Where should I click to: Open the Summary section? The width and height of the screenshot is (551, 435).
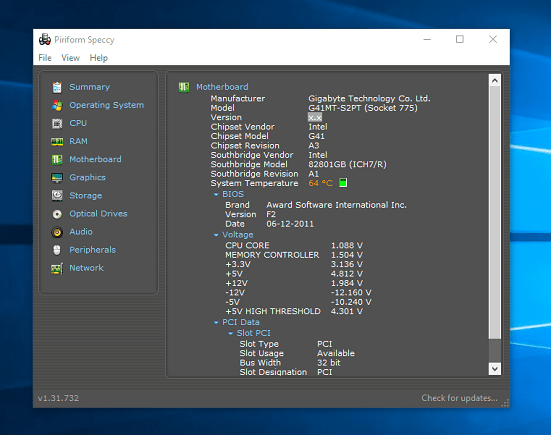(90, 87)
